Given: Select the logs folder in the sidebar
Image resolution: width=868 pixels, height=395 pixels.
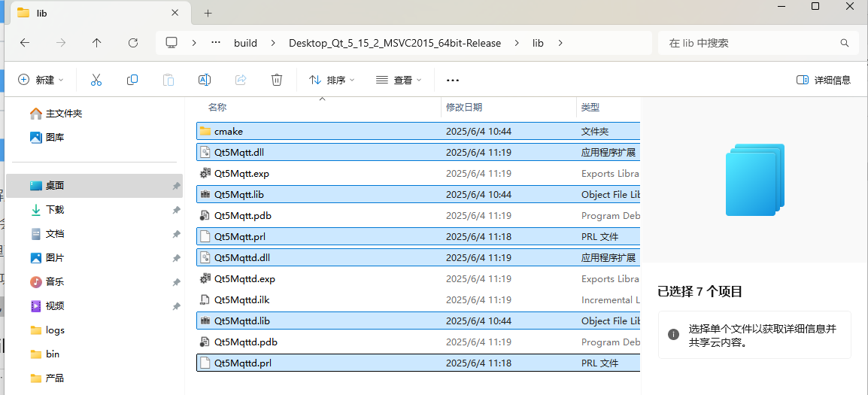Looking at the screenshot, I should tap(55, 330).
